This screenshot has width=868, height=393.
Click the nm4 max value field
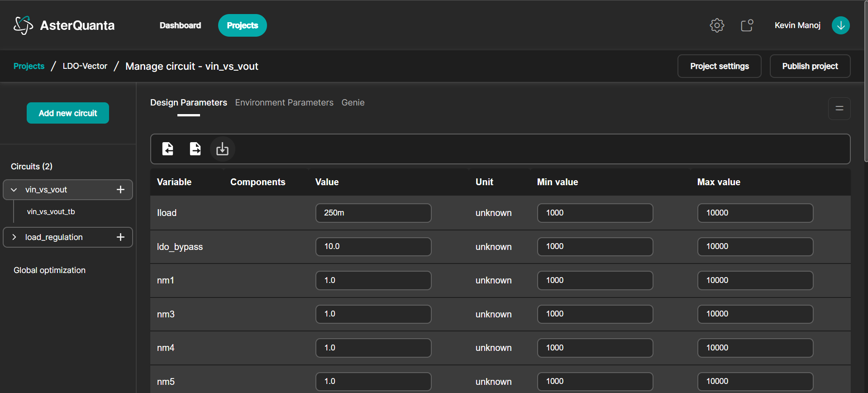[755, 348]
